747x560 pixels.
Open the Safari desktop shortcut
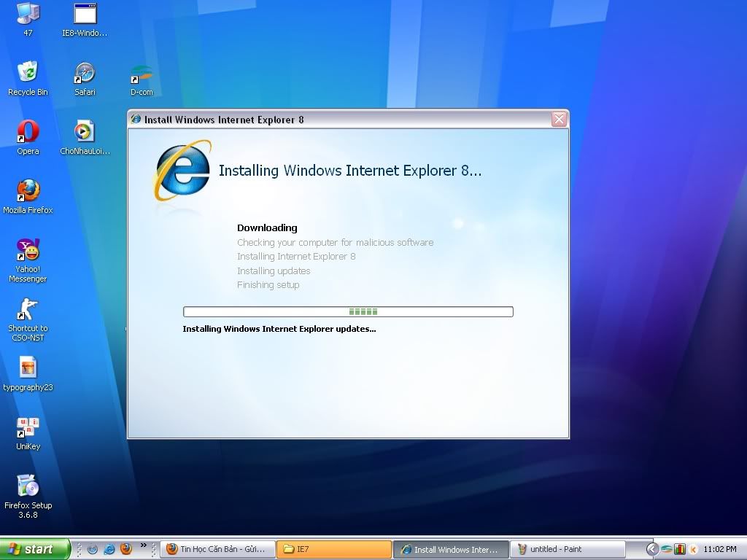(85, 74)
